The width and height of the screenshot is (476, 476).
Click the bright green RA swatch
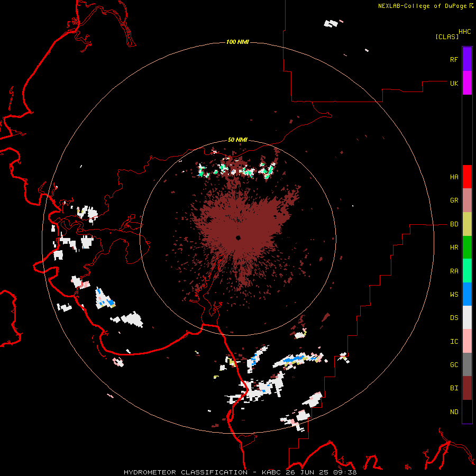click(467, 271)
